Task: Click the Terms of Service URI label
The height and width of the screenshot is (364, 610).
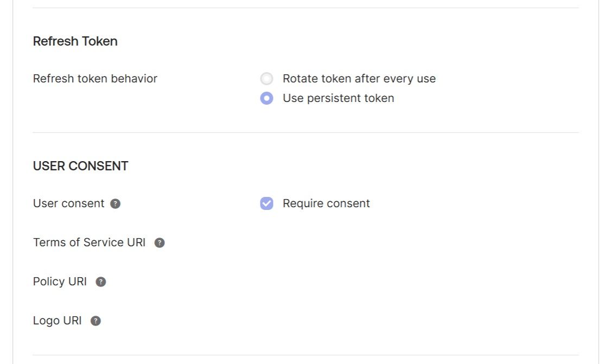Action: pyautogui.click(x=89, y=242)
